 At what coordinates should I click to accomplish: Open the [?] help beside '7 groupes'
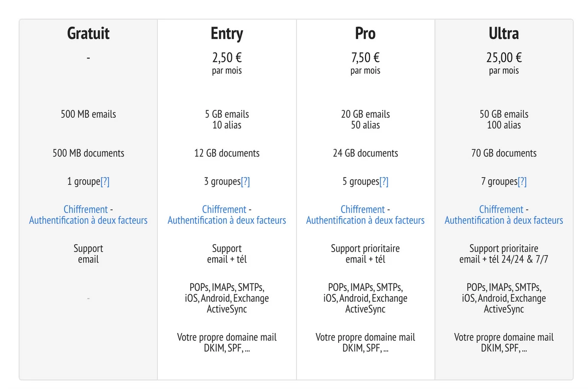coord(522,182)
